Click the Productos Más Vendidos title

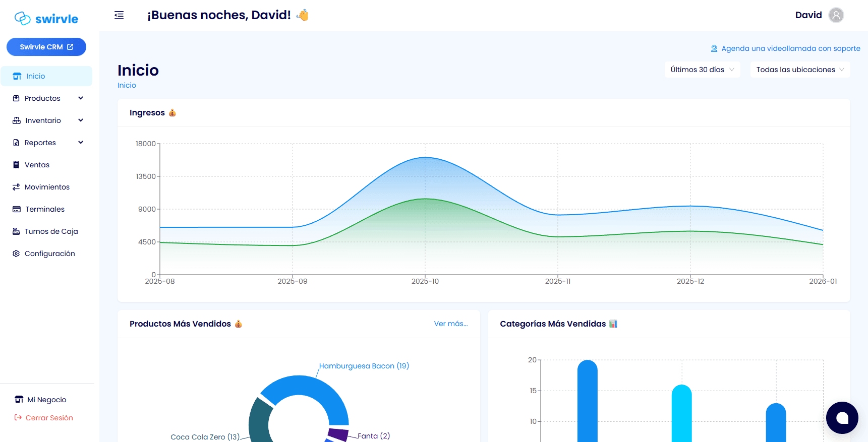pos(186,324)
